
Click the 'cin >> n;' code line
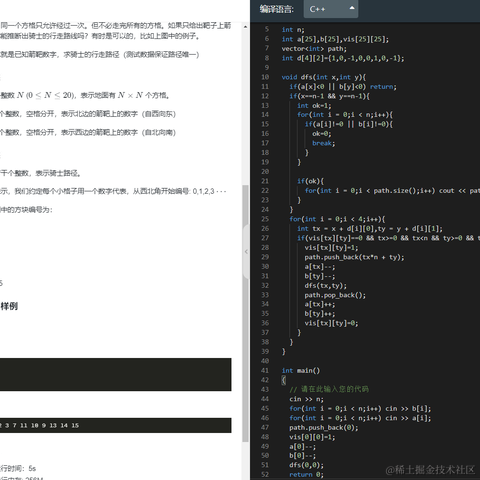pyautogui.click(x=306, y=399)
